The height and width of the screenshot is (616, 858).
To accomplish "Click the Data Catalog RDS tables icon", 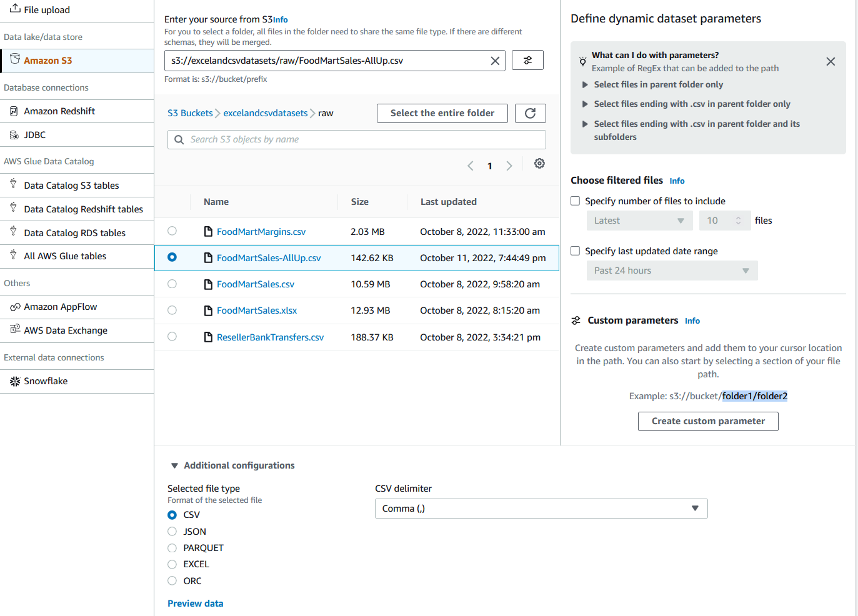I will (x=13, y=232).
